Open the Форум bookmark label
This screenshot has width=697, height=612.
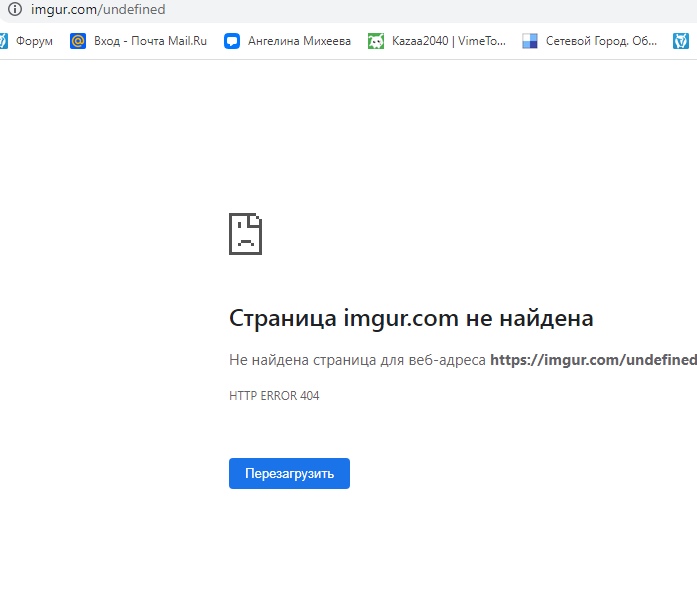click(35, 41)
